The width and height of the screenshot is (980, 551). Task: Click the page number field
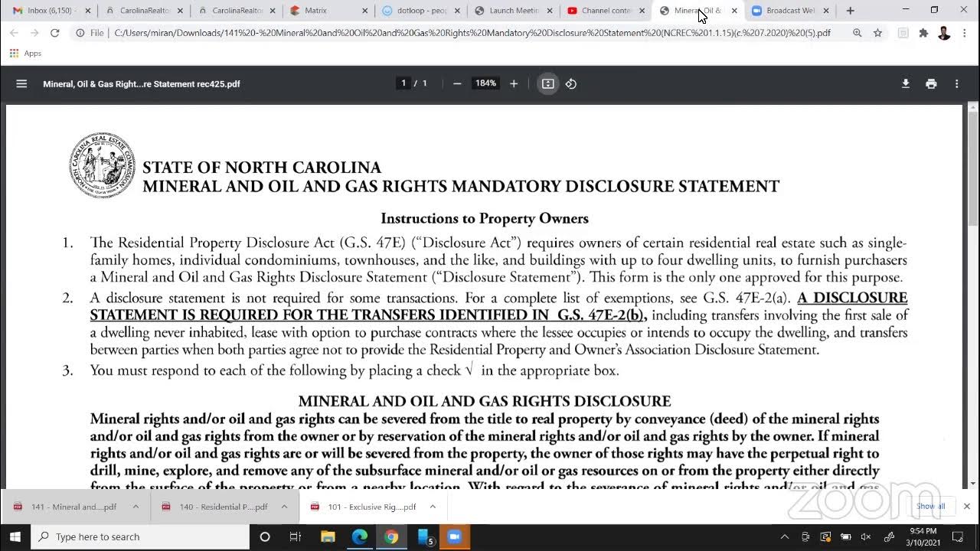point(403,83)
